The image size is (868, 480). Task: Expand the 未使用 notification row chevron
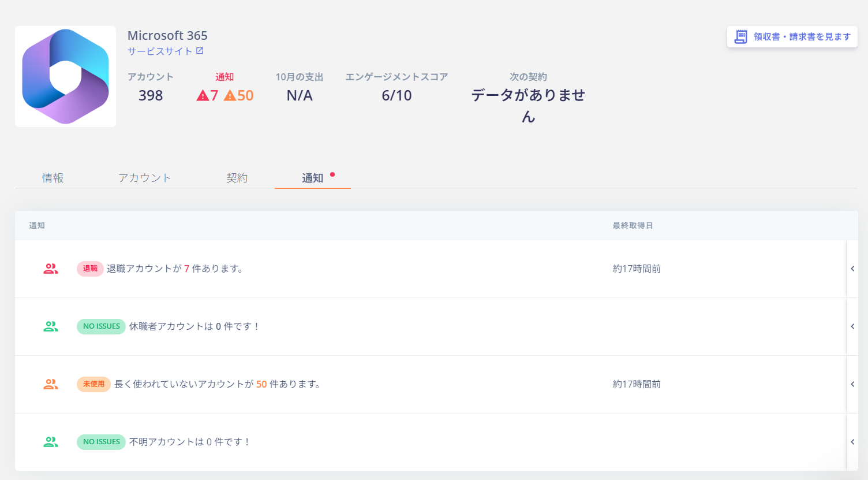(x=853, y=384)
